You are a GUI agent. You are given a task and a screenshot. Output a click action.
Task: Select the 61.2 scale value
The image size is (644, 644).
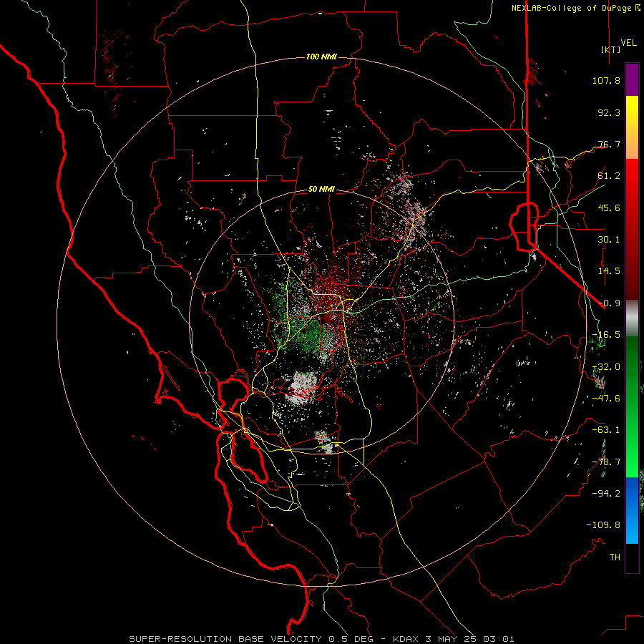[609, 176]
